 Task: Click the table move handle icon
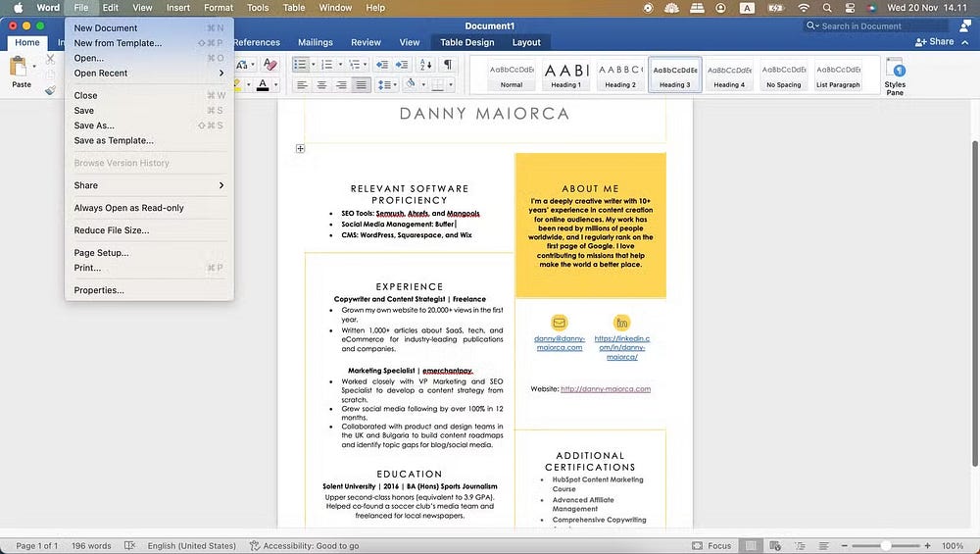tap(300, 149)
